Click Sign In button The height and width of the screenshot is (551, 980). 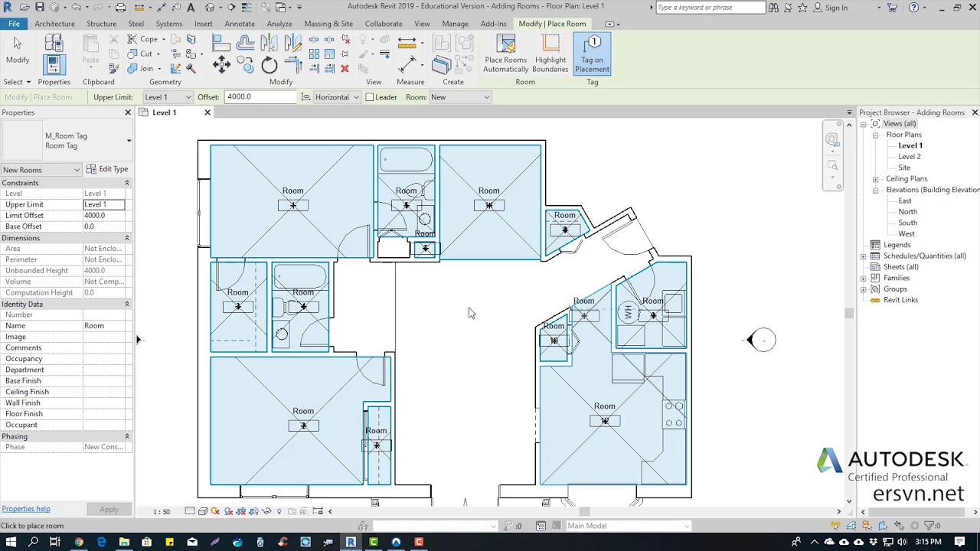[x=831, y=8]
